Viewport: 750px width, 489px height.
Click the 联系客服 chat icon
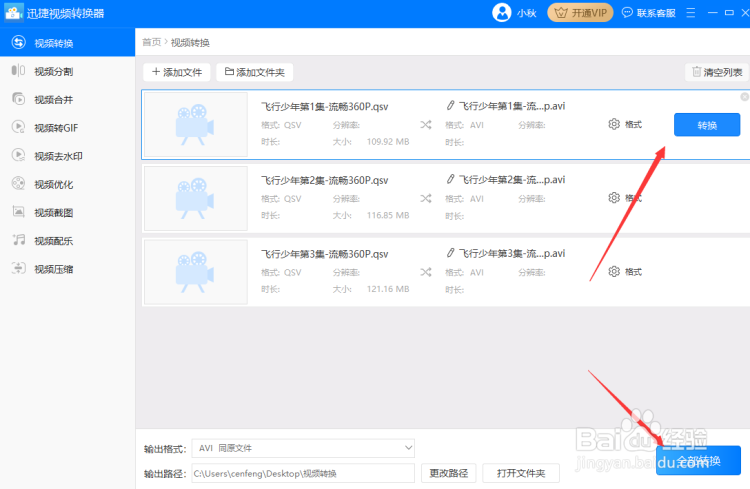(x=627, y=12)
